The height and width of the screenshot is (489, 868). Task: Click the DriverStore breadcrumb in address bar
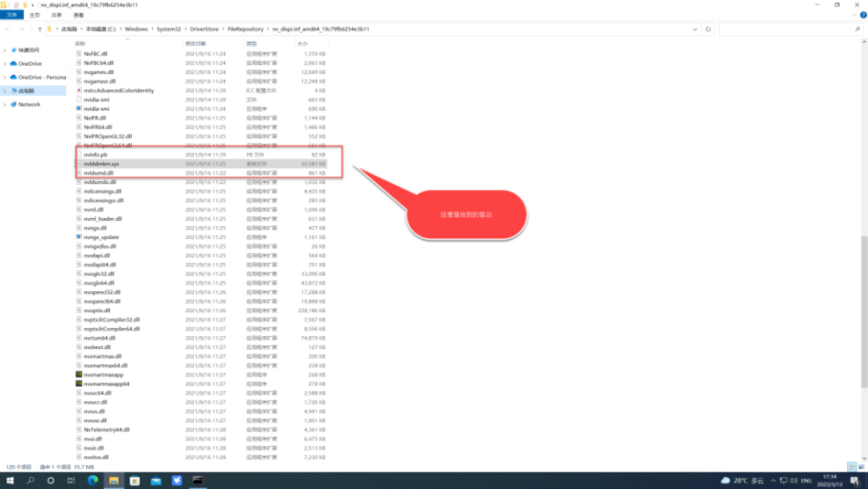coord(204,29)
